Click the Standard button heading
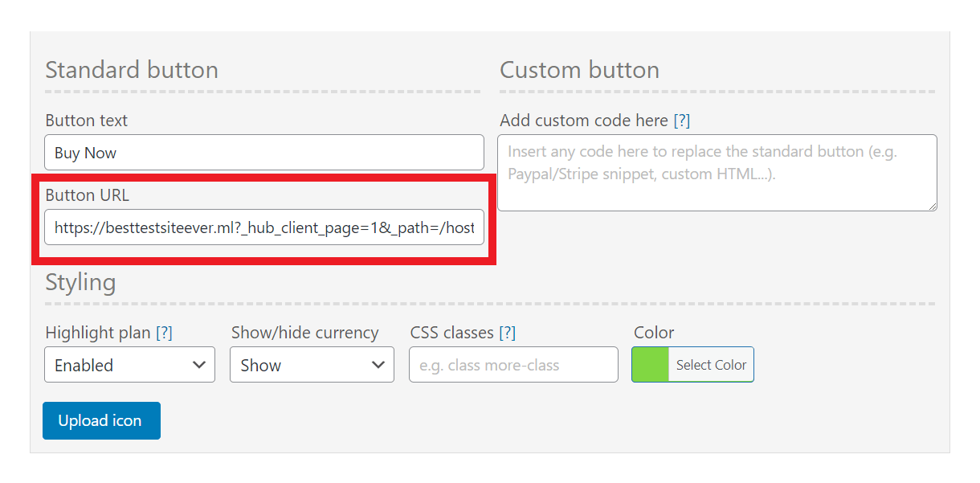This screenshot has height=483, width=980. [132, 70]
